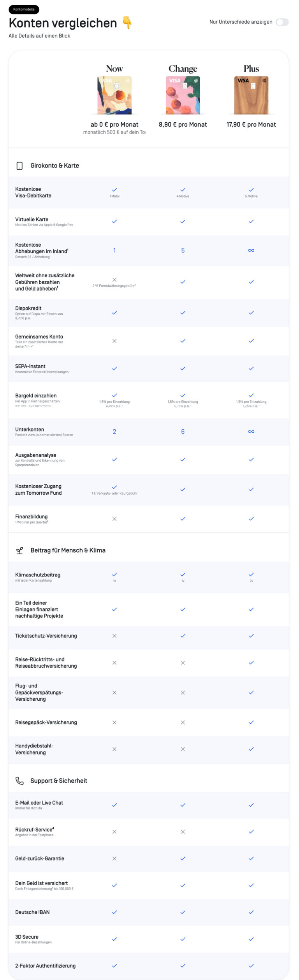The width and height of the screenshot is (299, 980).
Task: Click the Kontomodelle badge
Action: click(24, 9)
